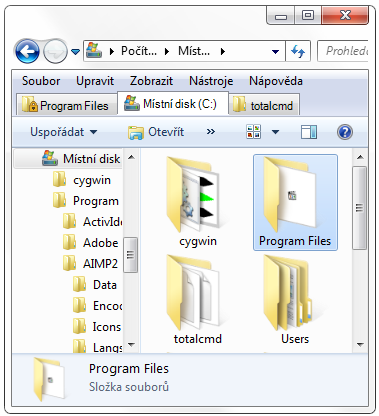The height and width of the screenshot is (416, 379).
Task: Select the Program Files folder thumbnail
Action: tap(295, 202)
